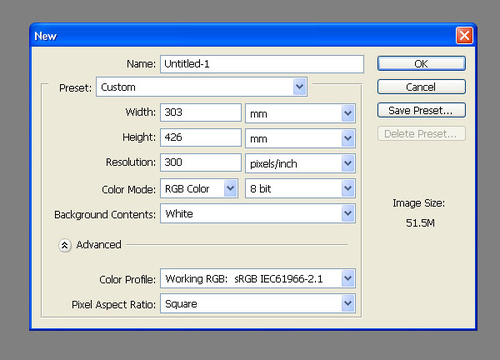Screen dimensions: 500x360
Task: Click the Cancel button
Action: (421, 87)
